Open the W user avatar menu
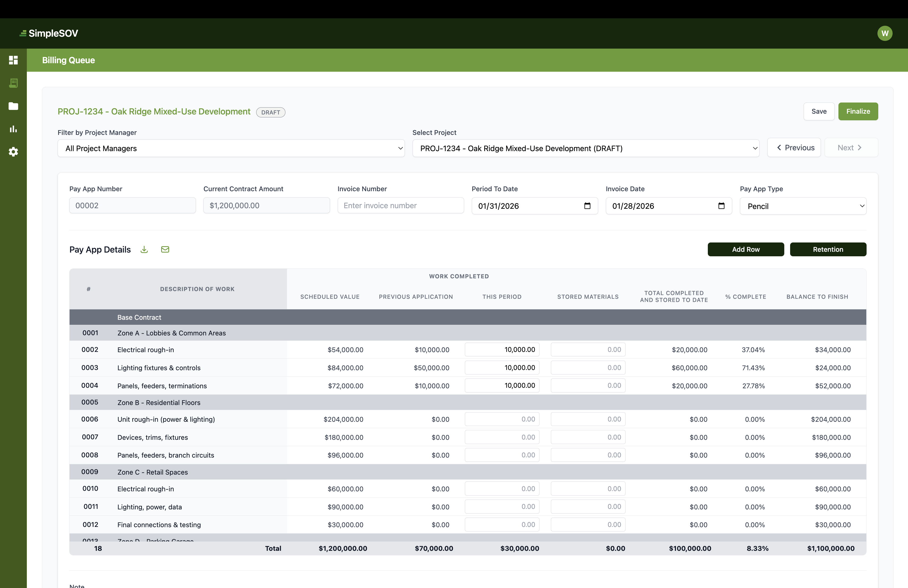The height and width of the screenshot is (588, 908). click(885, 33)
